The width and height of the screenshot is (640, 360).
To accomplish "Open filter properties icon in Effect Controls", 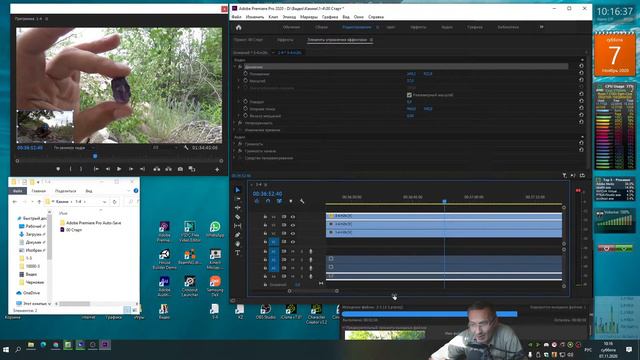I will (564, 176).
